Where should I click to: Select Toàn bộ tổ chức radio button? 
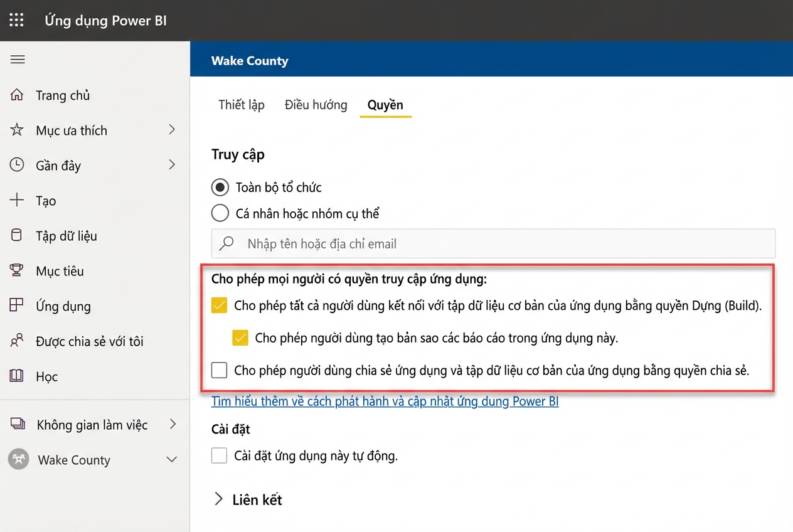220,187
